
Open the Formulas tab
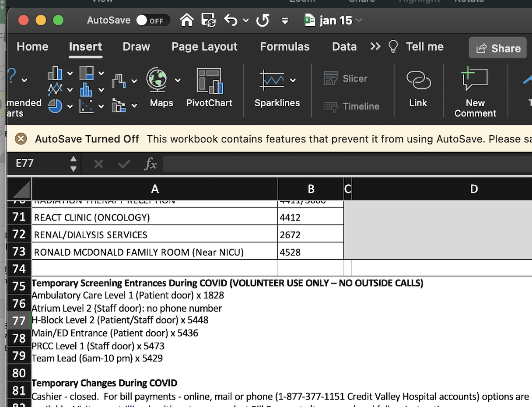285,47
